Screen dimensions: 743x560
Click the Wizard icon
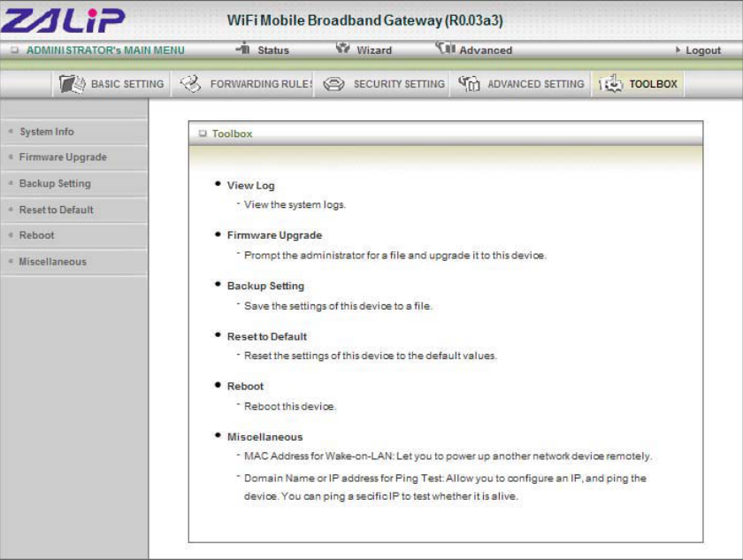[342, 48]
